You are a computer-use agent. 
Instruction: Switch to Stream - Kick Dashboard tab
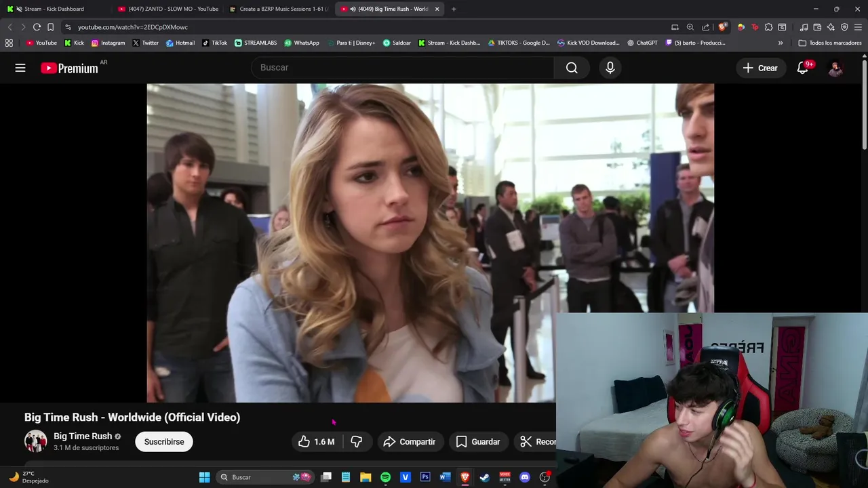tap(54, 9)
